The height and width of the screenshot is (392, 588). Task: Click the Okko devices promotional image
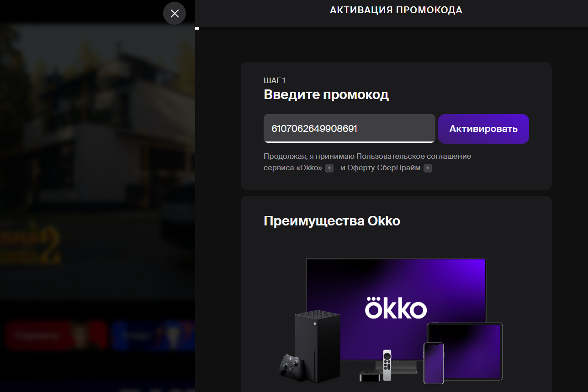[x=391, y=321]
